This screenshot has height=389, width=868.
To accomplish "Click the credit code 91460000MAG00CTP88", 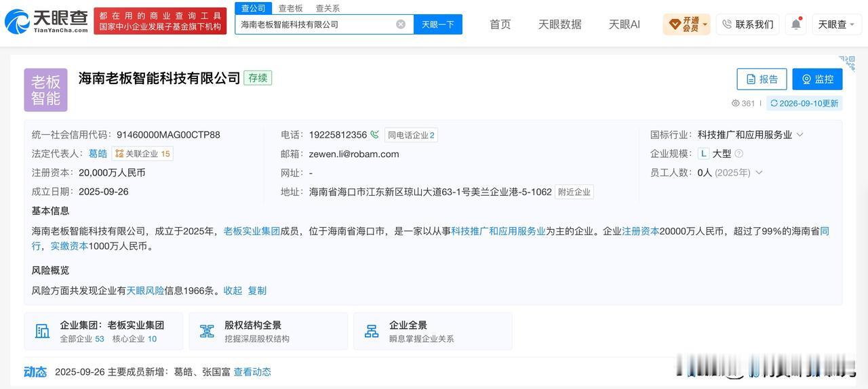I will tap(168, 135).
